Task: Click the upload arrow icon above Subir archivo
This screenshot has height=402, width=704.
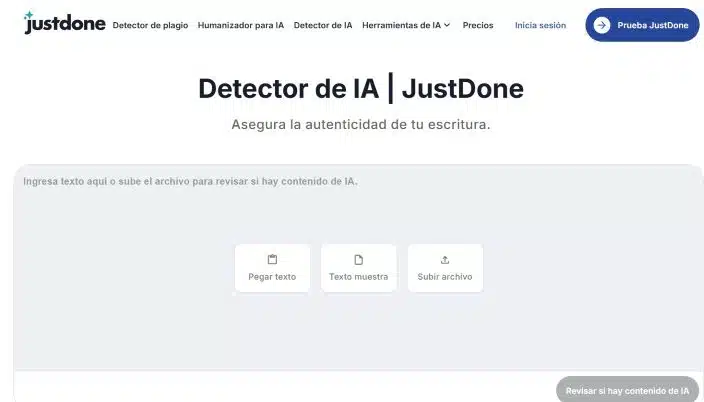Action: pos(445,260)
